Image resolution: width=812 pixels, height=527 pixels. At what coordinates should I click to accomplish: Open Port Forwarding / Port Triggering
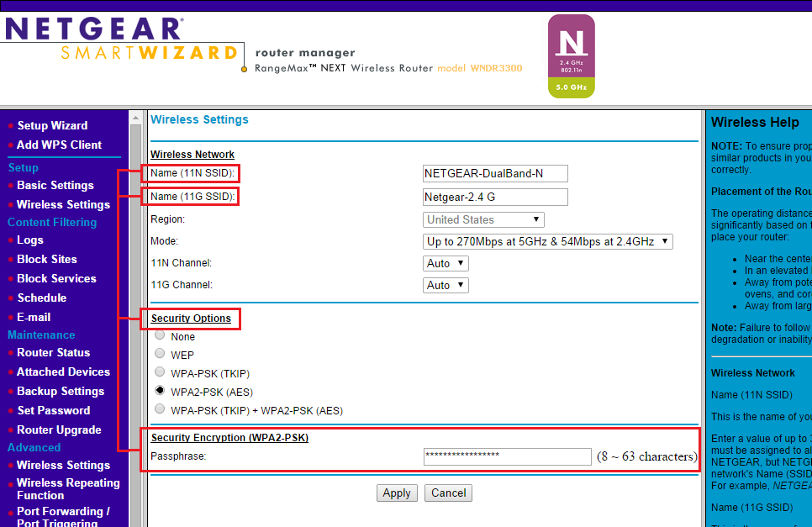tap(63, 517)
